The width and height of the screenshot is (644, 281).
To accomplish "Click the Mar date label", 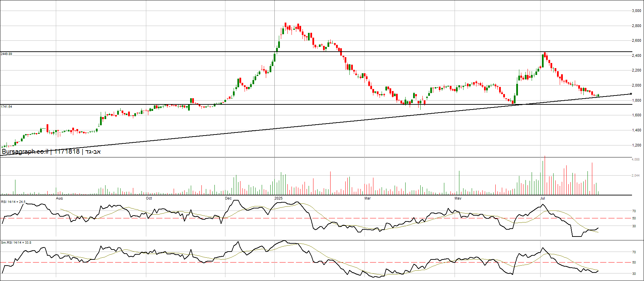I will 368,198.
